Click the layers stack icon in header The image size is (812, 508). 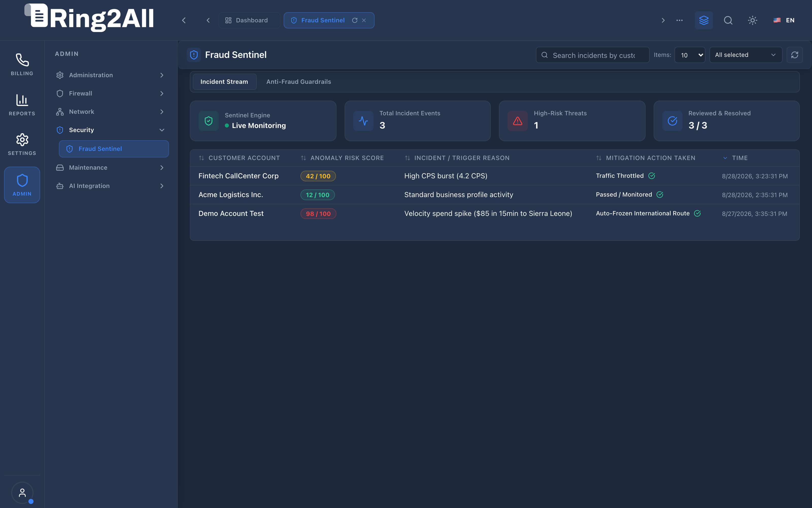click(704, 20)
